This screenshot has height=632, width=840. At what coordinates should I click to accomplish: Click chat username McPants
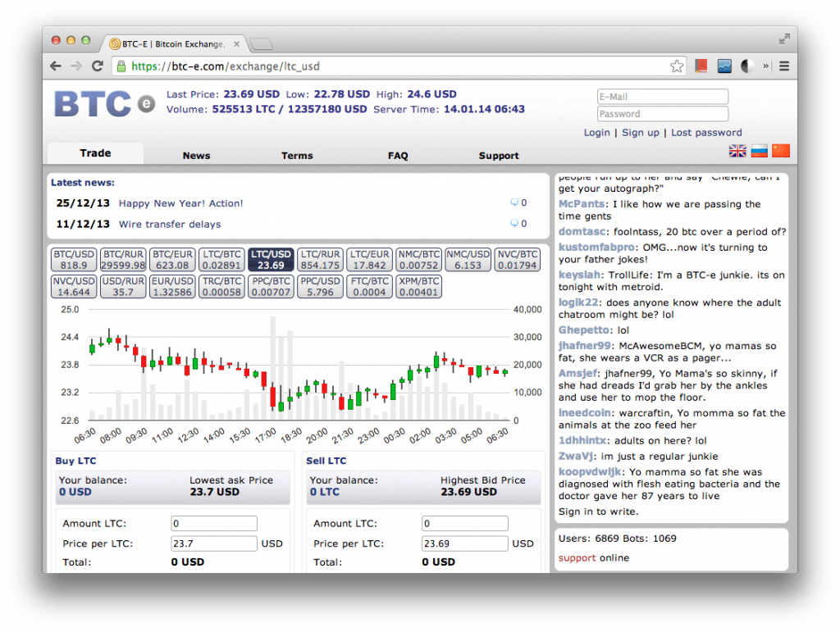(582, 204)
